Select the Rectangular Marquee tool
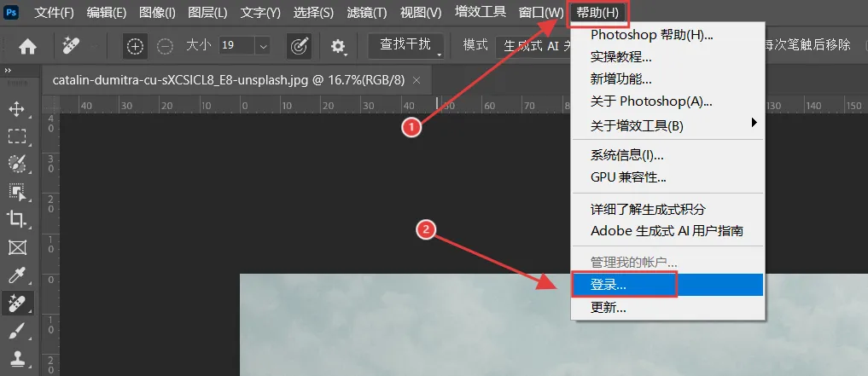This screenshot has width=868, height=376. pyautogui.click(x=16, y=136)
